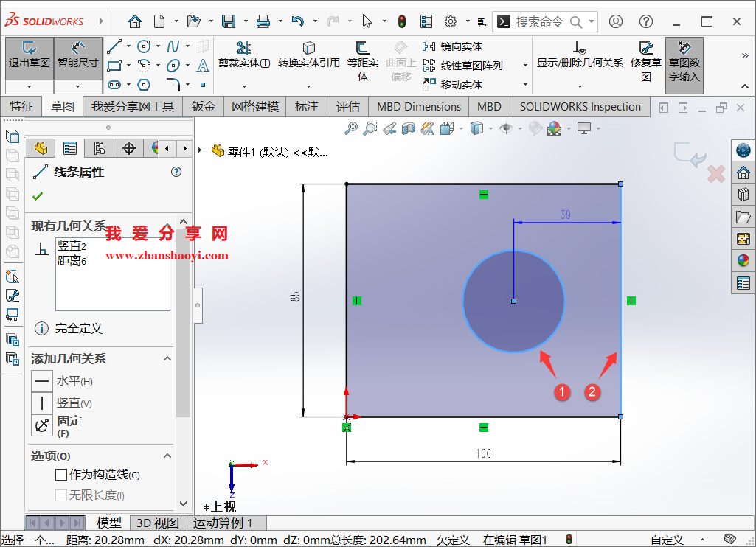
Task: Click Trim Entities (剪裁实体)
Action: coord(244,55)
